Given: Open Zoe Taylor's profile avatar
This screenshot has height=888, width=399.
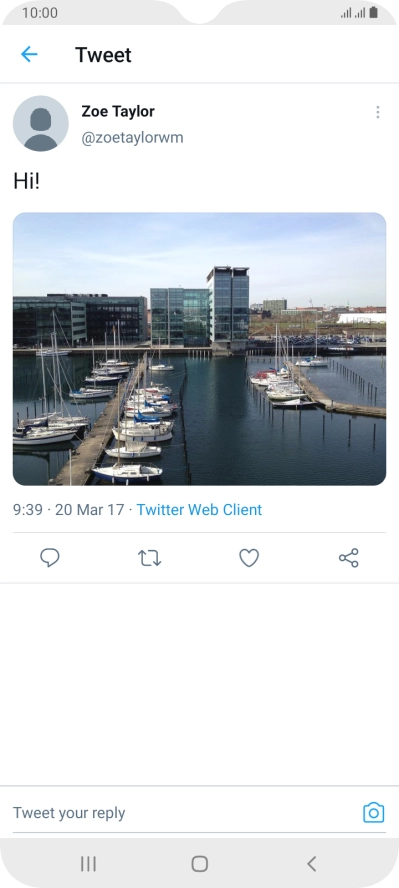Looking at the screenshot, I should click(x=41, y=123).
